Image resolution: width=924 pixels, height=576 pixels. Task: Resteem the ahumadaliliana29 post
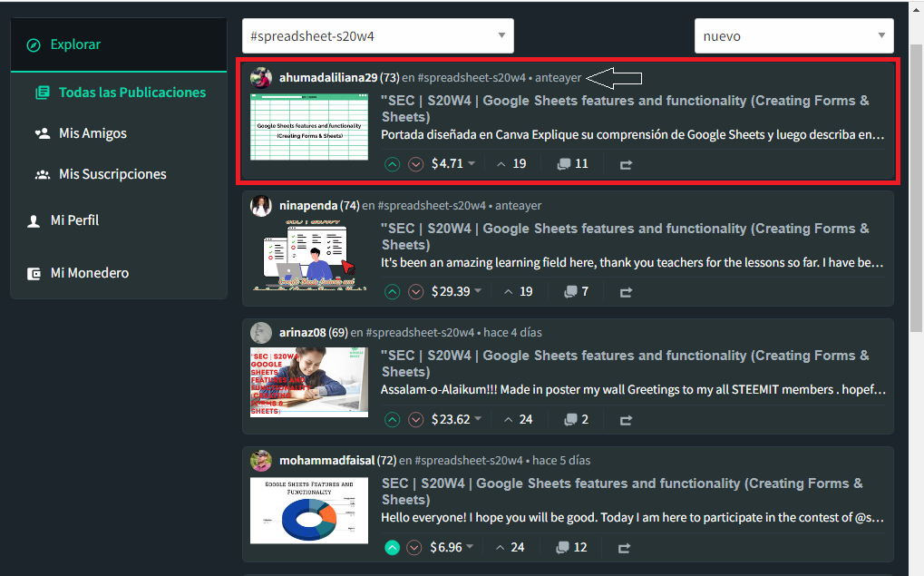[x=626, y=165]
